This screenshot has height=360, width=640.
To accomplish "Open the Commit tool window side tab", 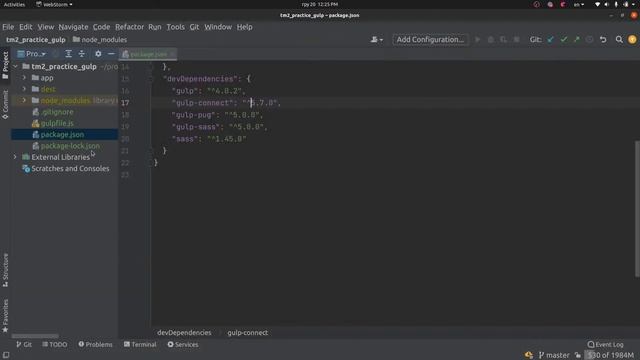I will click(x=5, y=104).
